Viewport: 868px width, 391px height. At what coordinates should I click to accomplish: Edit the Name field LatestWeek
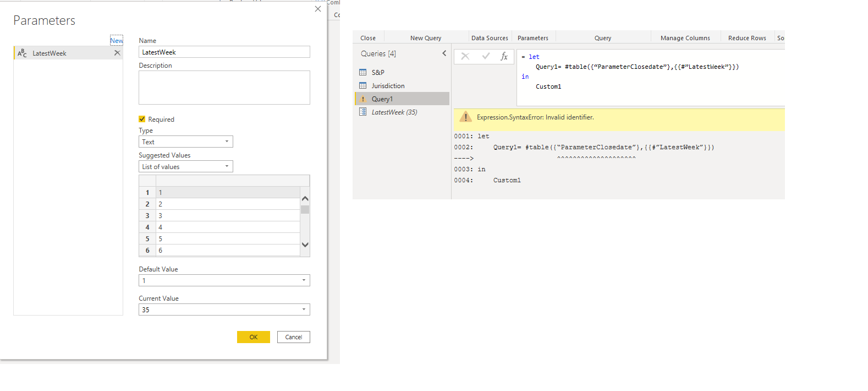224,52
